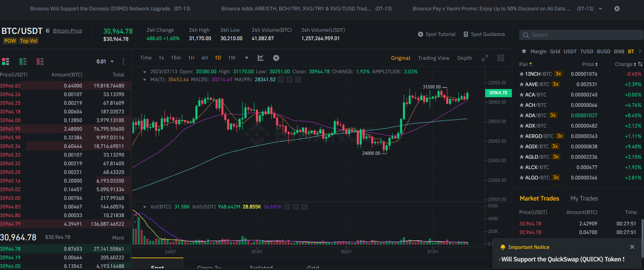Expand more time intervals dropdown after 1W

click(x=247, y=58)
